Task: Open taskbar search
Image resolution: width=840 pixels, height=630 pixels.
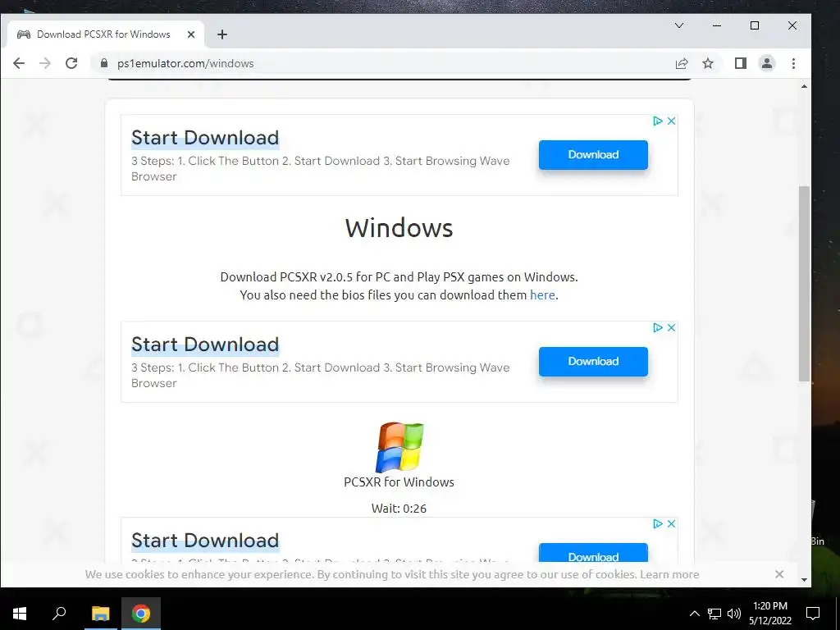Action: (x=59, y=614)
